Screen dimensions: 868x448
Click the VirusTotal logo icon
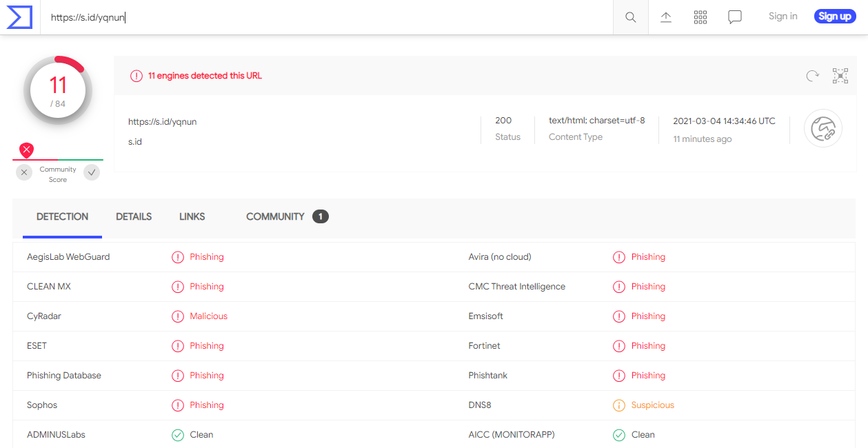(20, 17)
